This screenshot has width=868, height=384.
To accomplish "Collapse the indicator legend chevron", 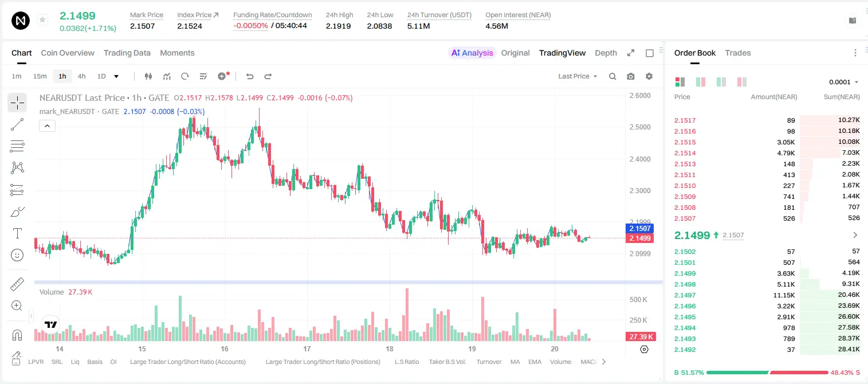I will (x=47, y=126).
